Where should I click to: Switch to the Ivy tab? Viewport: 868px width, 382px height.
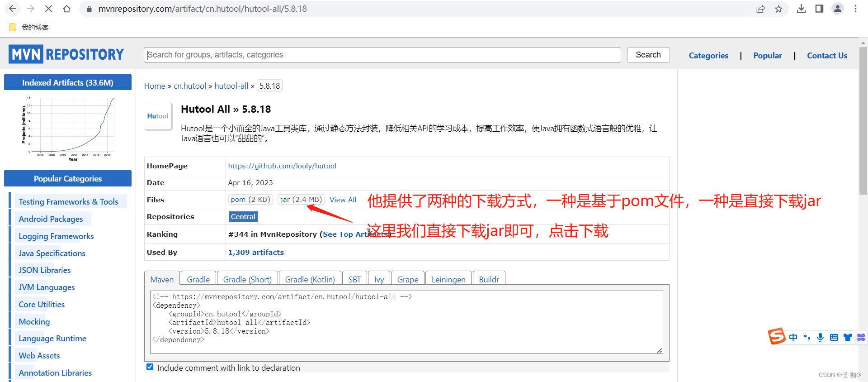click(x=379, y=279)
